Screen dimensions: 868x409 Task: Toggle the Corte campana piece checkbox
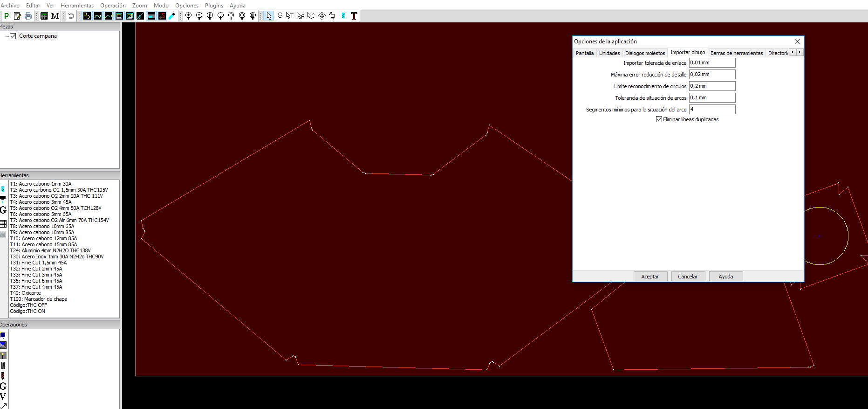click(13, 36)
